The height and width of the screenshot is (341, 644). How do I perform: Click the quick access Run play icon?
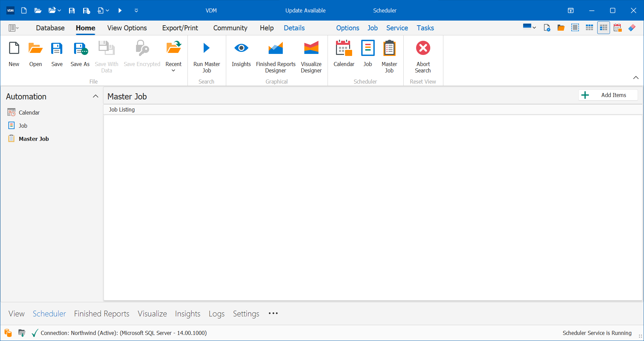click(x=120, y=10)
